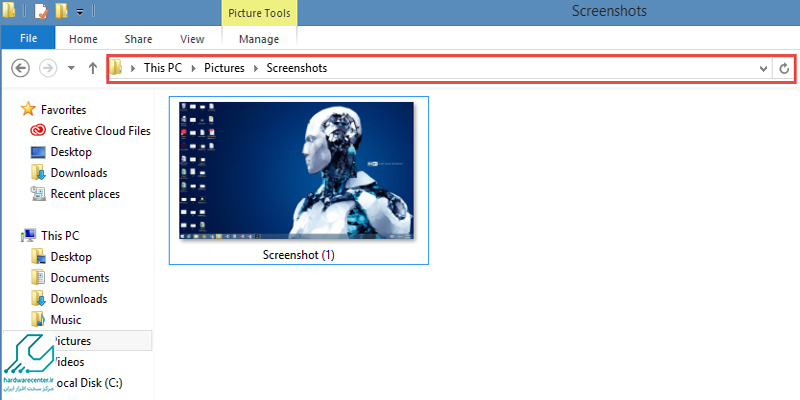Open Videos under This PC
The height and width of the screenshot is (400, 800).
click(x=68, y=362)
